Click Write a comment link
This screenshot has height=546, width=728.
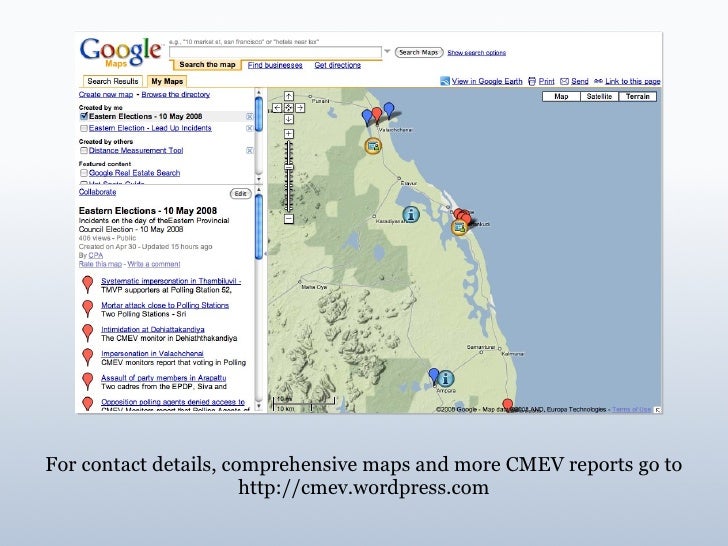pos(154,264)
